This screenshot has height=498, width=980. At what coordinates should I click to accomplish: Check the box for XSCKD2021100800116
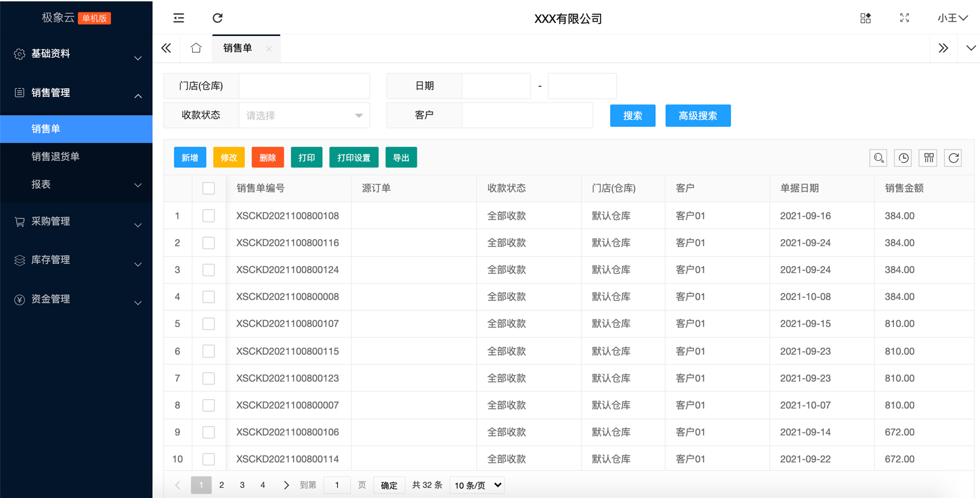208,242
